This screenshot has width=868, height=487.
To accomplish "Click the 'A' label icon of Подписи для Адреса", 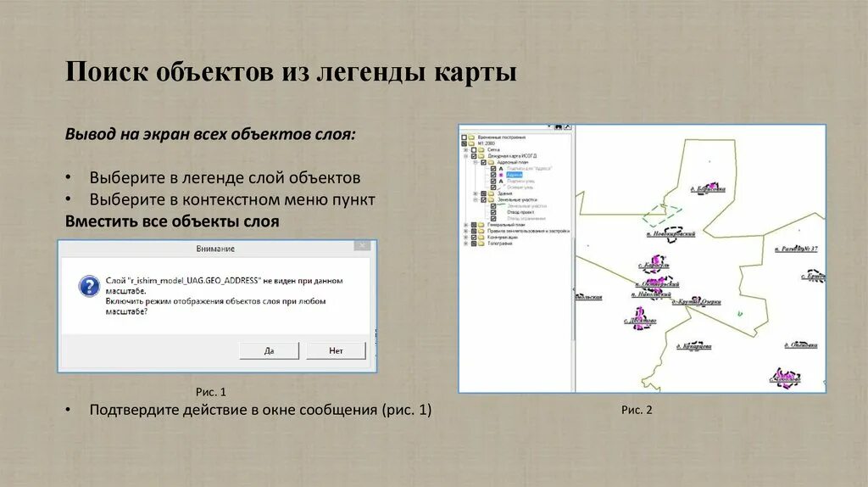I will (x=501, y=169).
